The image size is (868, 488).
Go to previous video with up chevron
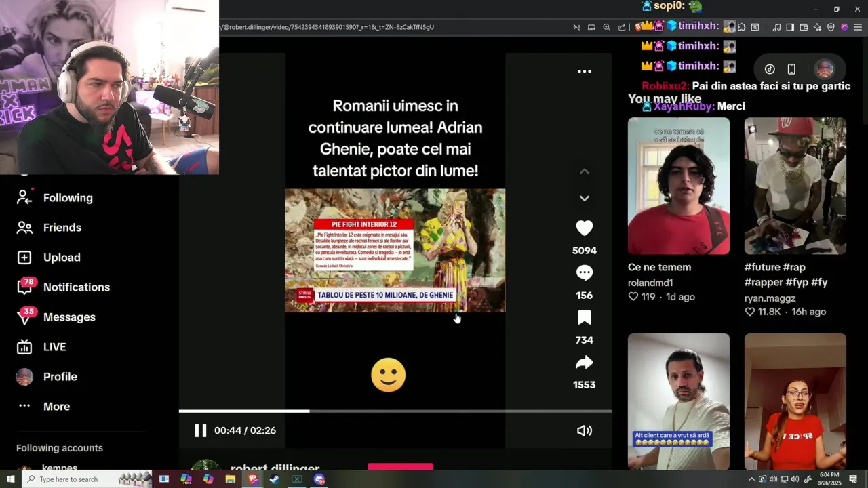(584, 171)
